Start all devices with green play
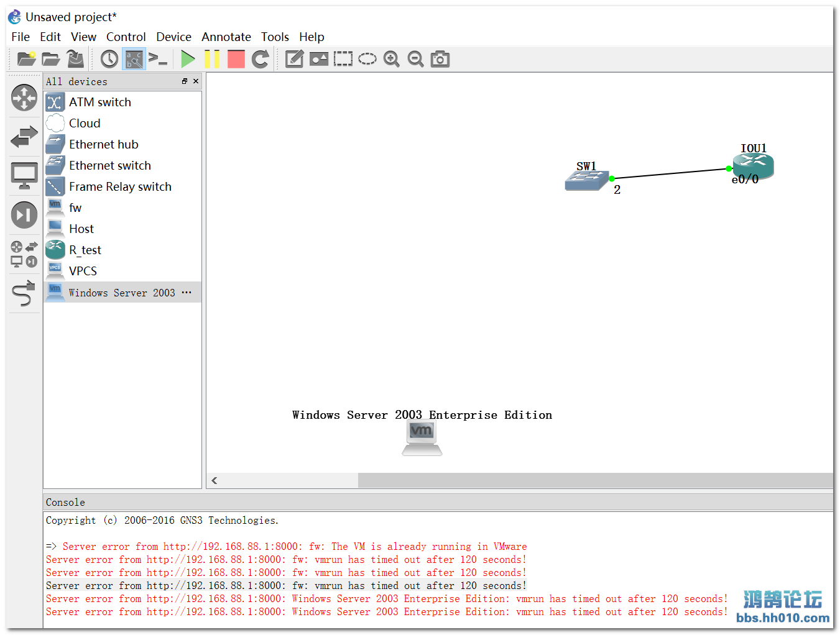 187,59
